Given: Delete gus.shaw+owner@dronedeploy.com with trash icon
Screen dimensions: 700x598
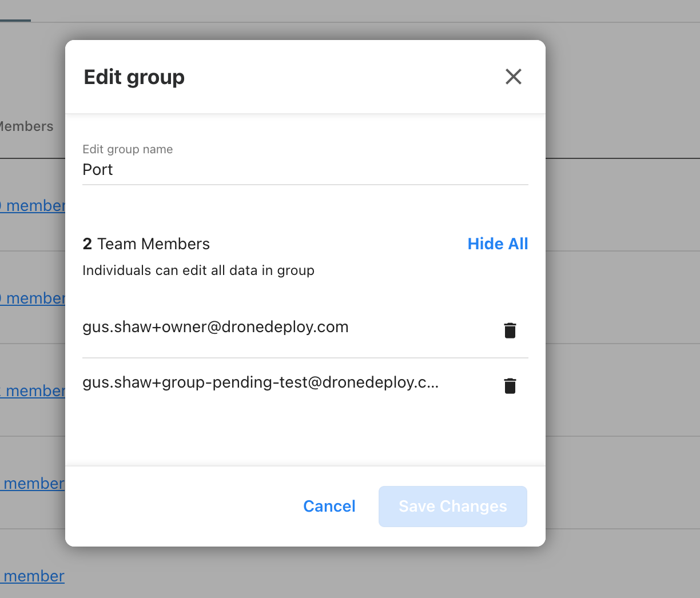Looking at the screenshot, I should (510, 330).
